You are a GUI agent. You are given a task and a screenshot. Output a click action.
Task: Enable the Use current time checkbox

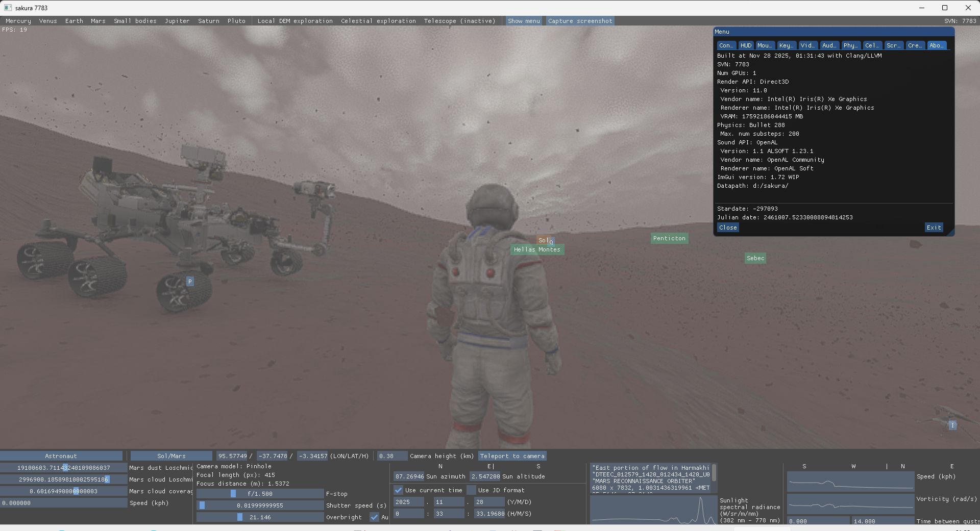click(x=398, y=490)
